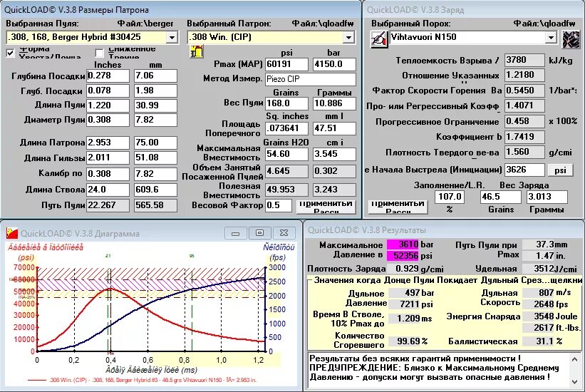Click the cartridge icon below the .308 Win. dropdown
Image resolution: width=585 pixels, height=392 pixels.
pyautogui.click(x=196, y=51)
